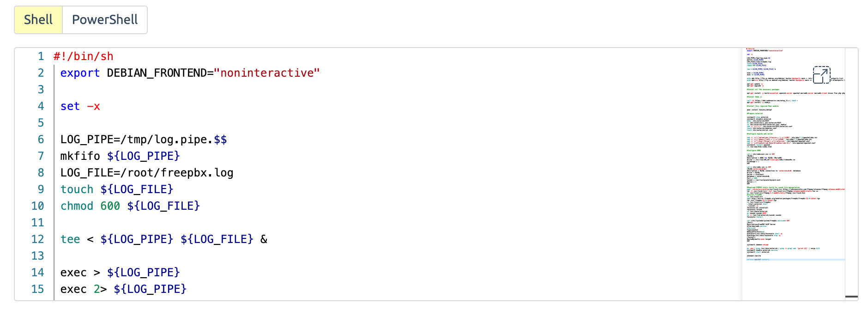
Task: Click line number 8
Action: [41, 173]
